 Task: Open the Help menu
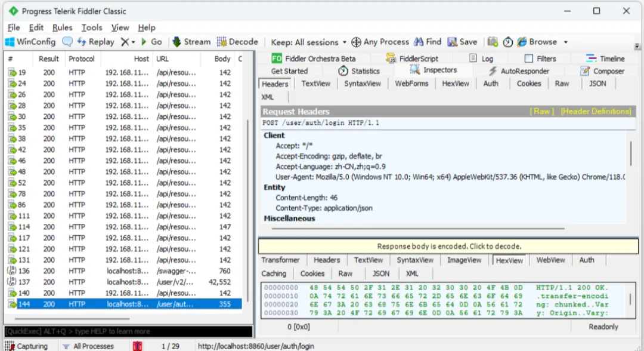147,27
